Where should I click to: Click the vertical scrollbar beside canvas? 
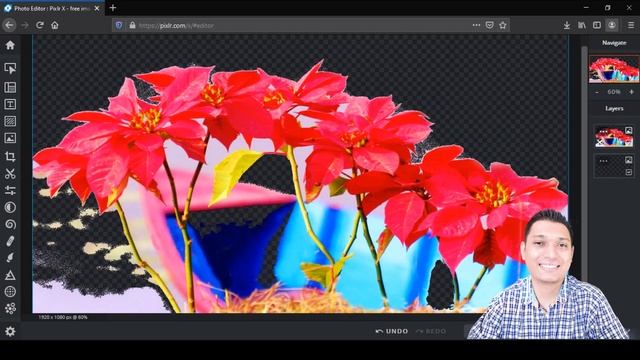click(x=584, y=163)
